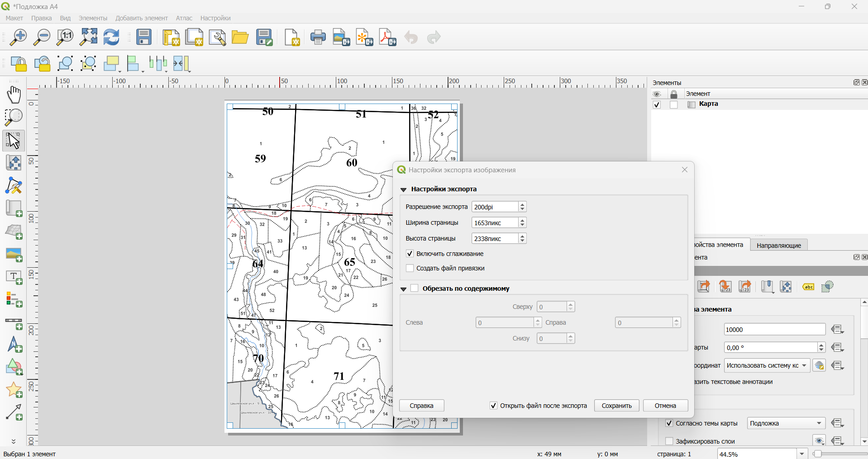Click the Zoom In magnifier icon
868x459 pixels.
click(x=18, y=37)
